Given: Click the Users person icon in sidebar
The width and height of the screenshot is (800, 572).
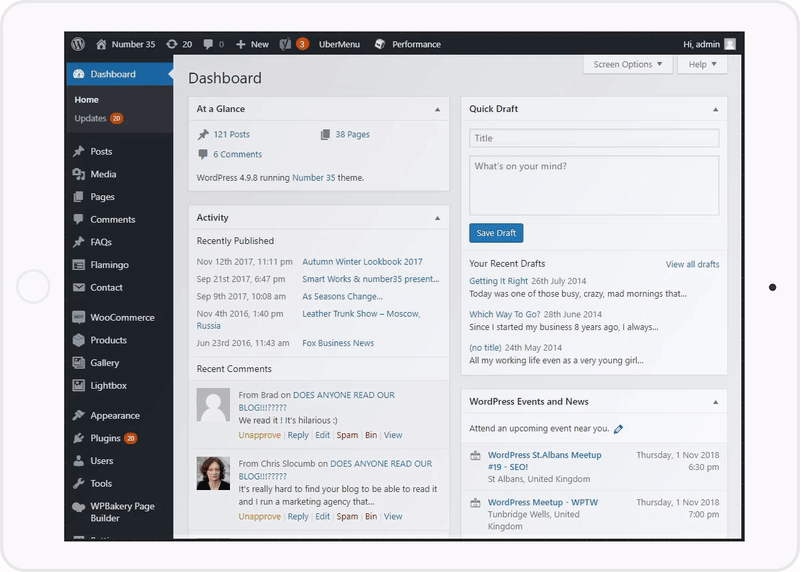Looking at the screenshot, I should (79, 461).
